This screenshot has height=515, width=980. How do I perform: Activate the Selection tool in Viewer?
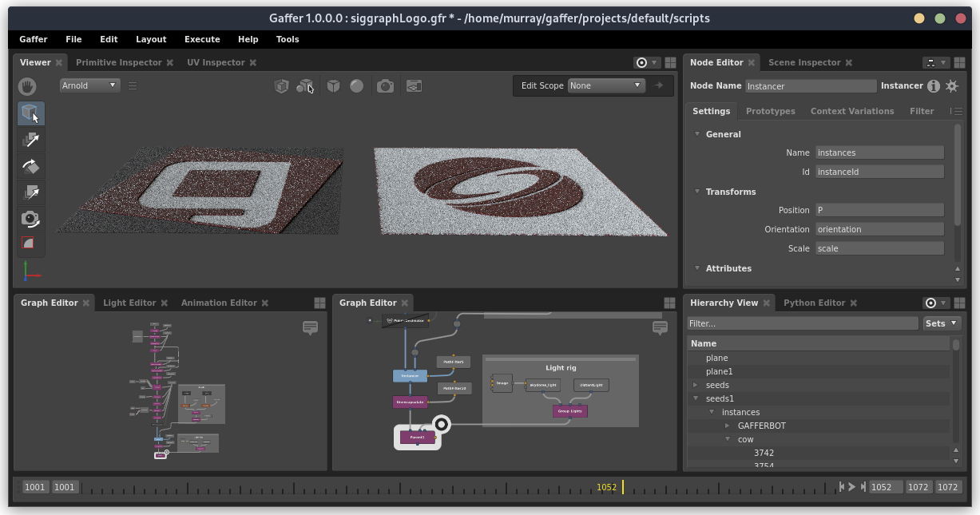coord(30,113)
